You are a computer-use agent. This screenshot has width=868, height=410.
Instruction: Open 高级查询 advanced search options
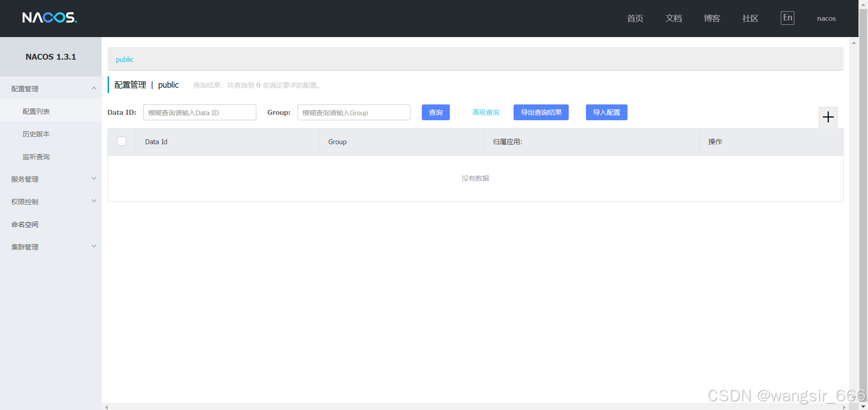click(x=486, y=112)
